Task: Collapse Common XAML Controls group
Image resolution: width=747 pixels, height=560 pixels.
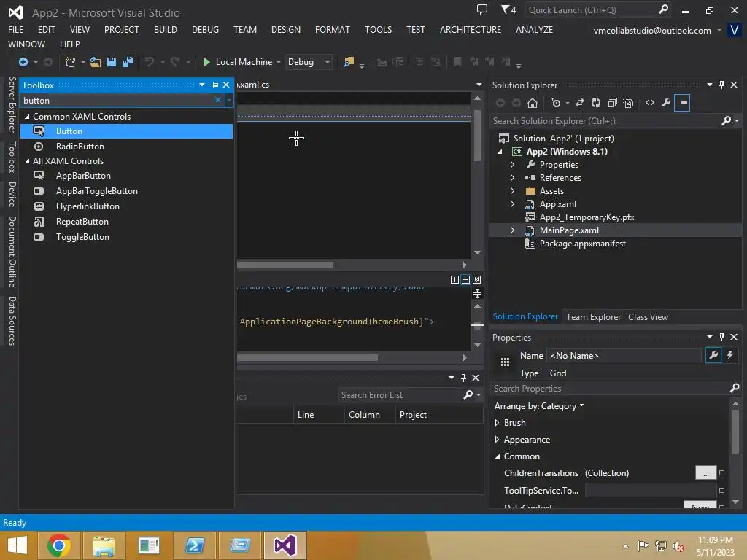Action: (x=27, y=117)
